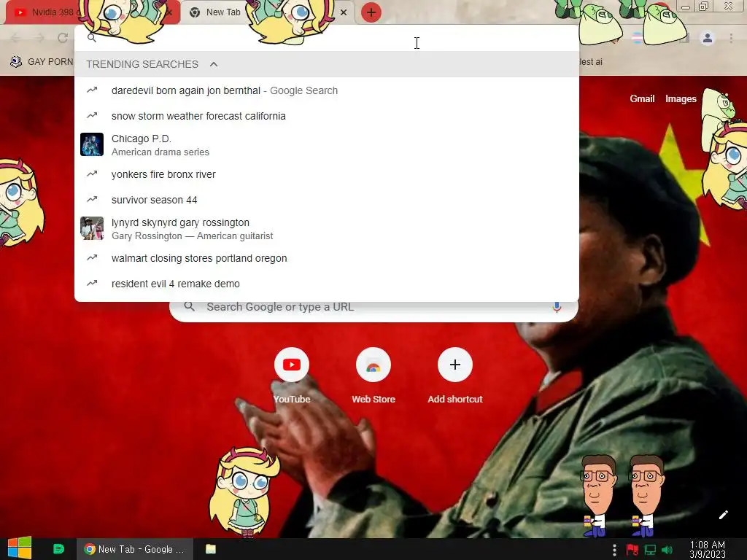Click trending arrow icon beside walmart closing stores
This screenshot has height=560, width=747.
tap(92, 257)
